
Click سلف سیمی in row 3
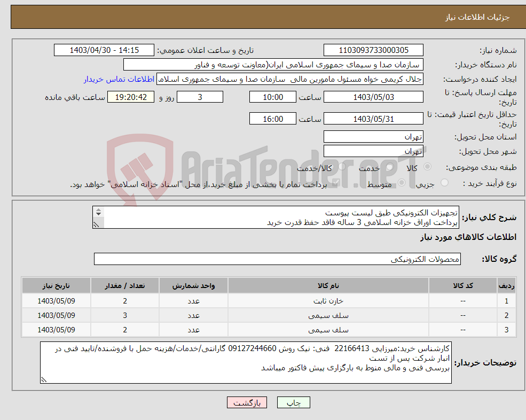(x=328, y=330)
